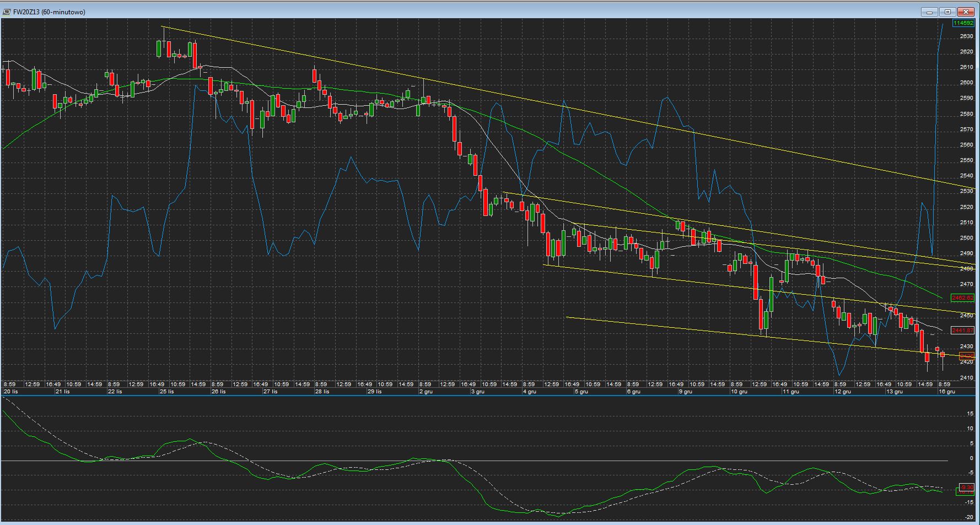Select the green 114592 volume value label
Image resolution: width=980 pixels, height=525 pixels.
pos(963,23)
